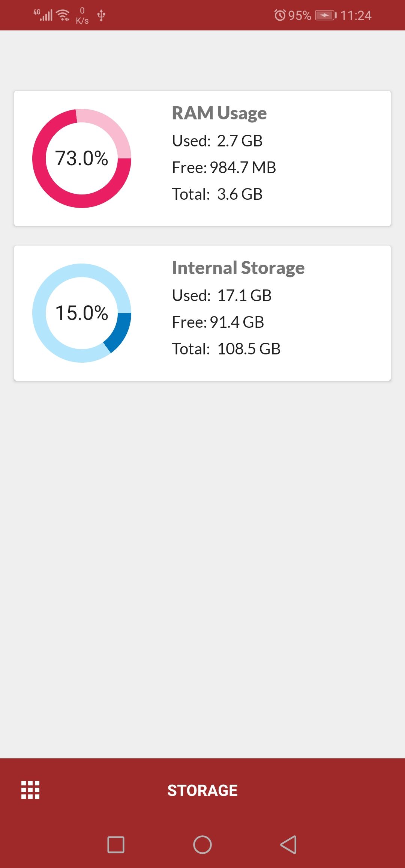Tap the alarm clock status icon

pyautogui.click(x=280, y=15)
